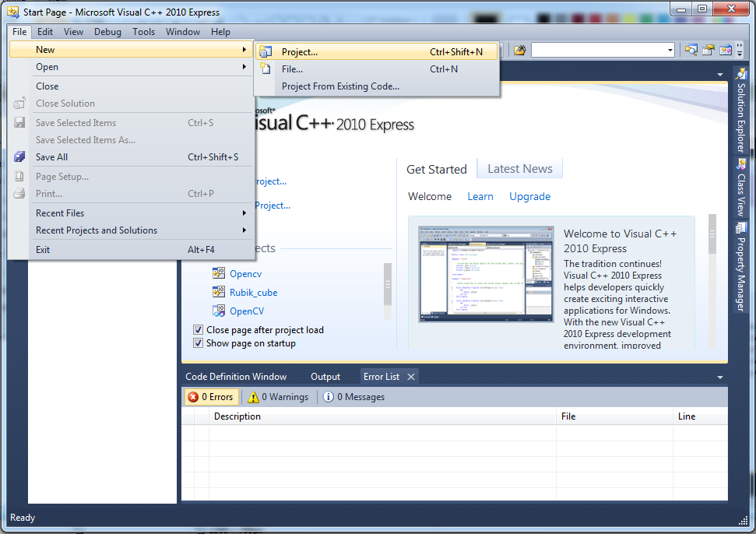Click the yellow Warnings triangle icon
The image size is (756, 534).
point(253,397)
